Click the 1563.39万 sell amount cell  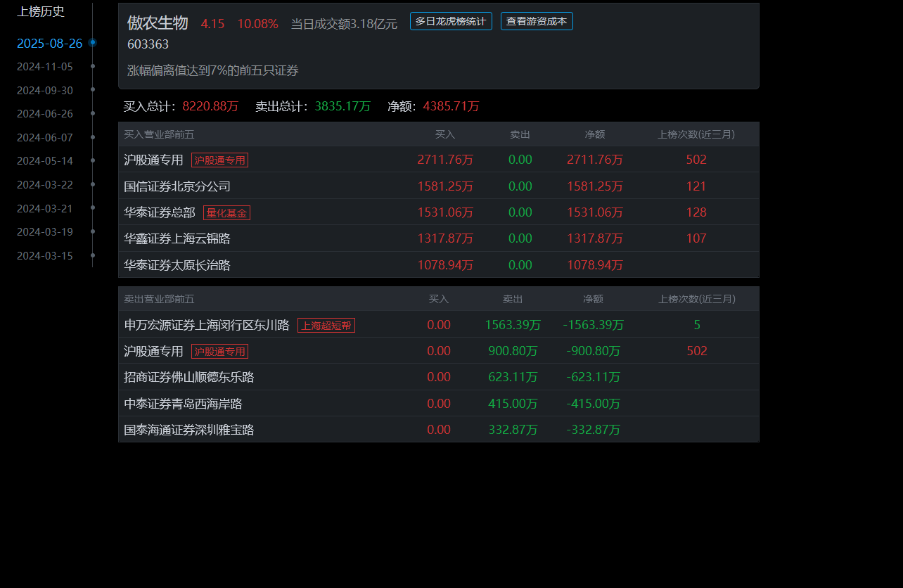[513, 325]
